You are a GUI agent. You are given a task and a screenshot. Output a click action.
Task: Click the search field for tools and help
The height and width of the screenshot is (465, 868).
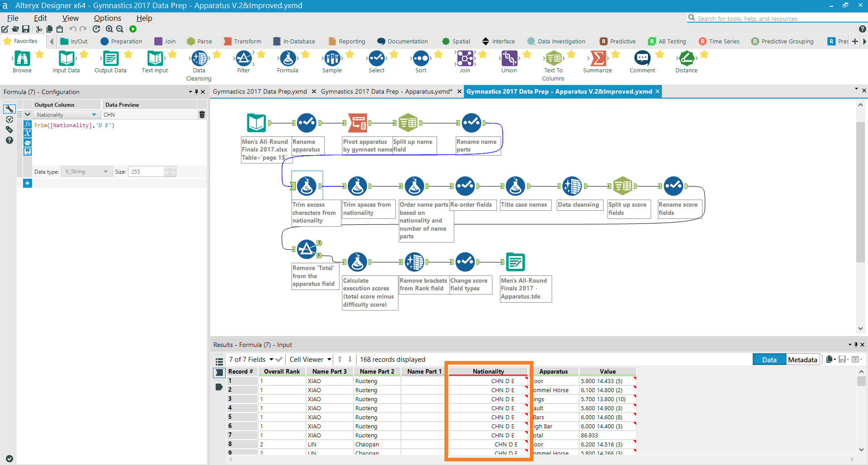click(769, 18)
